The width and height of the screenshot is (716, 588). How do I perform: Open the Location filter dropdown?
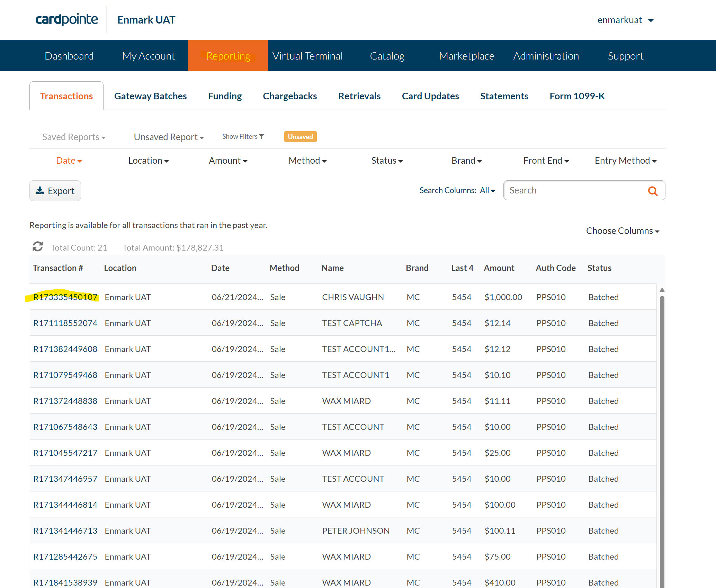pyautogui.click(x=149, y=161)
